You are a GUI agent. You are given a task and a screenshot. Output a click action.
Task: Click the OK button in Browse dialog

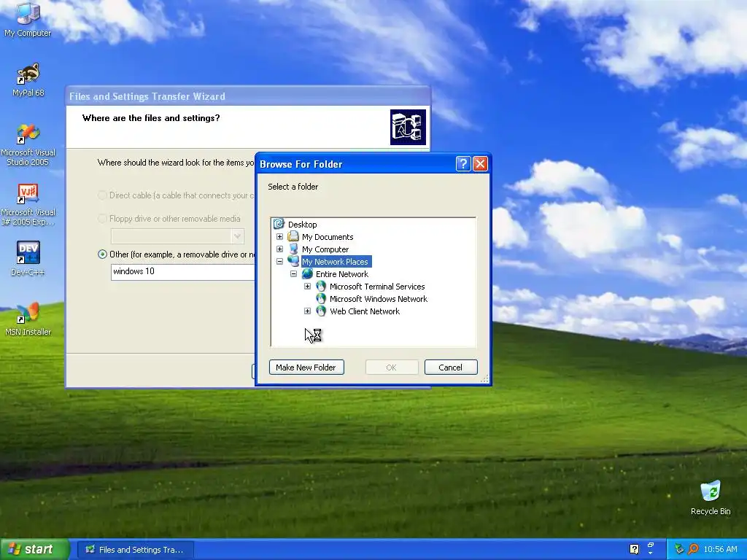tap(392, 367)
